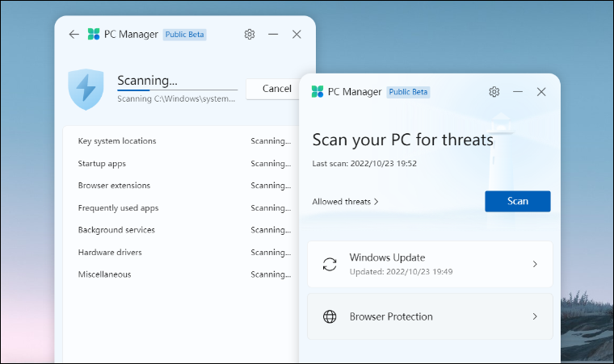The height and width of the screenshot is (364, 614).
Task: Close the front PC Manager window
Action: [541, 91]
